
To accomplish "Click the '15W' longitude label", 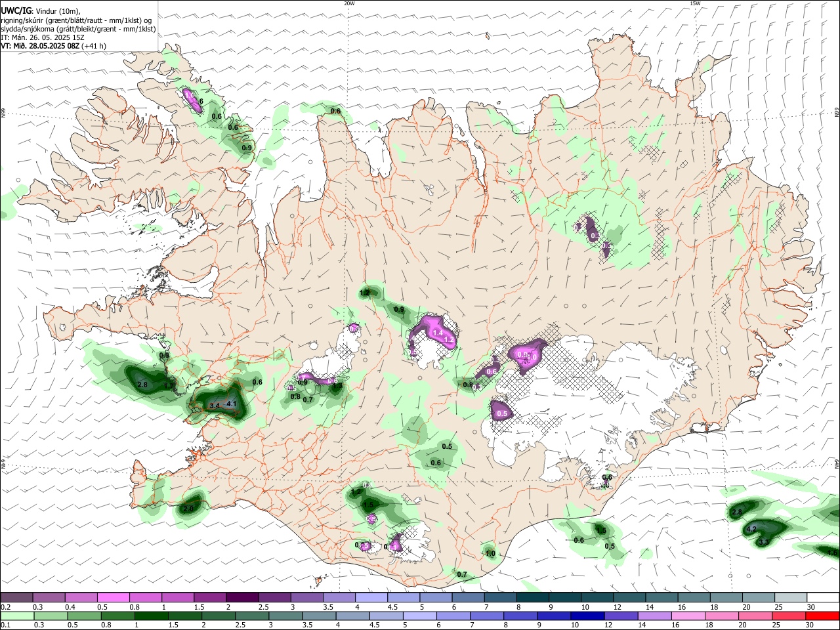I will [695, 3].
